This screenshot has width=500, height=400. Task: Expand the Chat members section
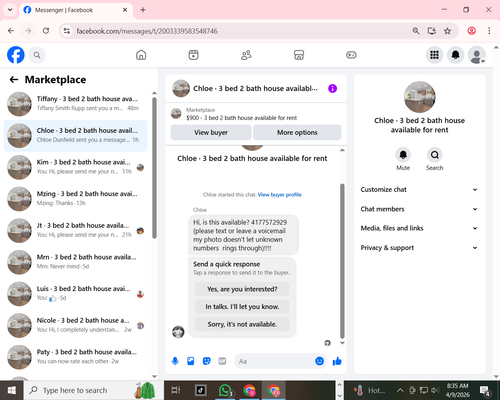(419, 209)
